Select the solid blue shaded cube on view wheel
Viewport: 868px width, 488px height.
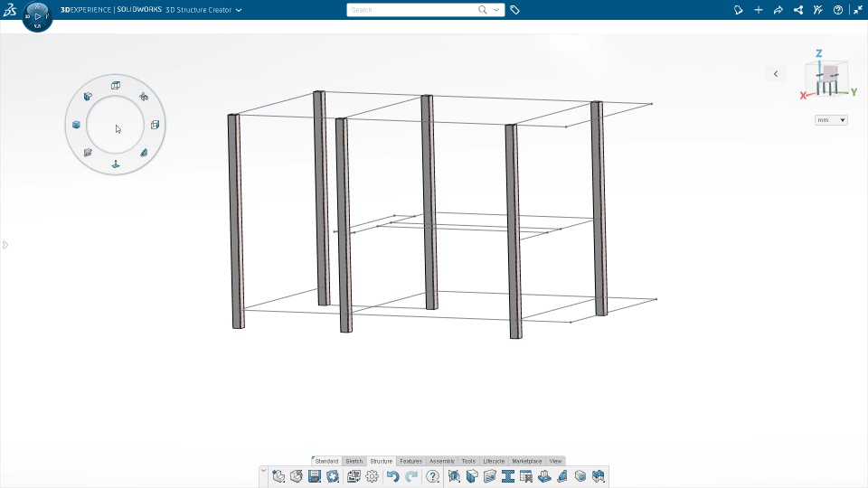[x=76, y=125]
